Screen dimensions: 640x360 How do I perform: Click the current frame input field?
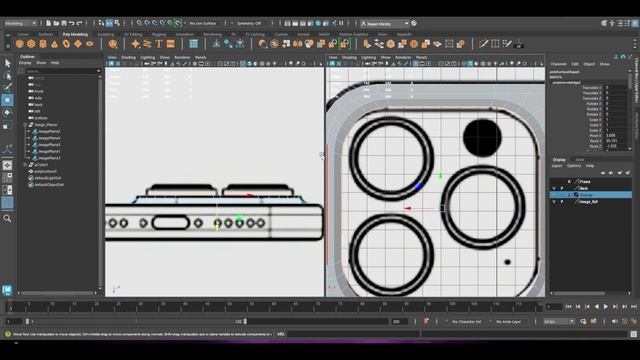[554, 307]
